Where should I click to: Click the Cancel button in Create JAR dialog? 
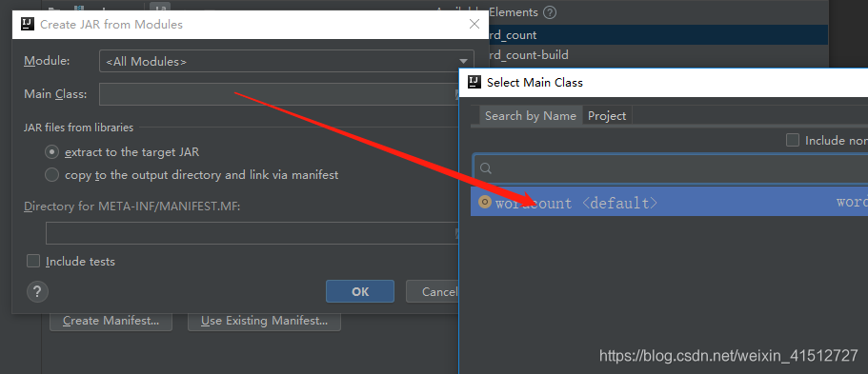pos(433,291)
